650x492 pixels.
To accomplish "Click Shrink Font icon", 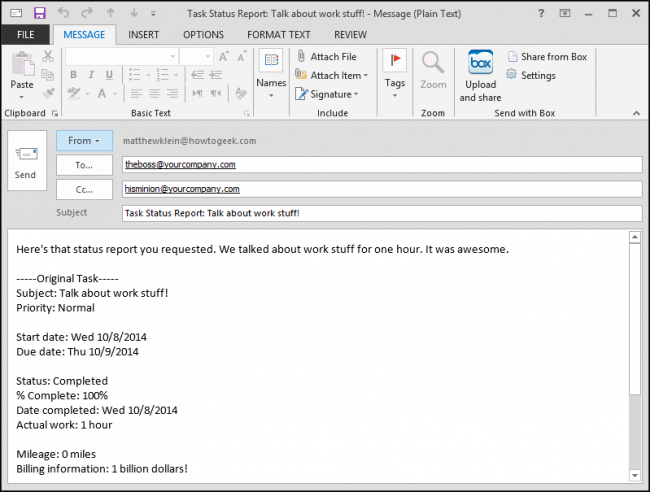I will coord(242,56).
